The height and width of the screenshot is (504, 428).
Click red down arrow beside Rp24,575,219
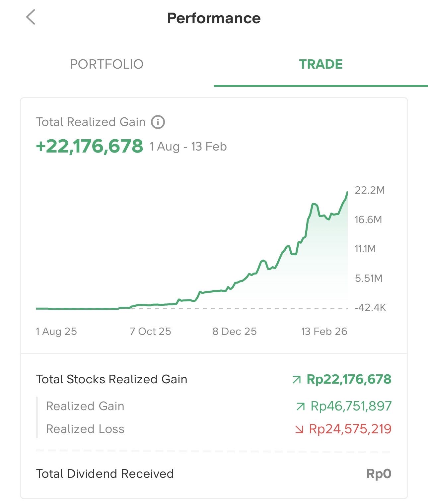(x=299, y=430)
